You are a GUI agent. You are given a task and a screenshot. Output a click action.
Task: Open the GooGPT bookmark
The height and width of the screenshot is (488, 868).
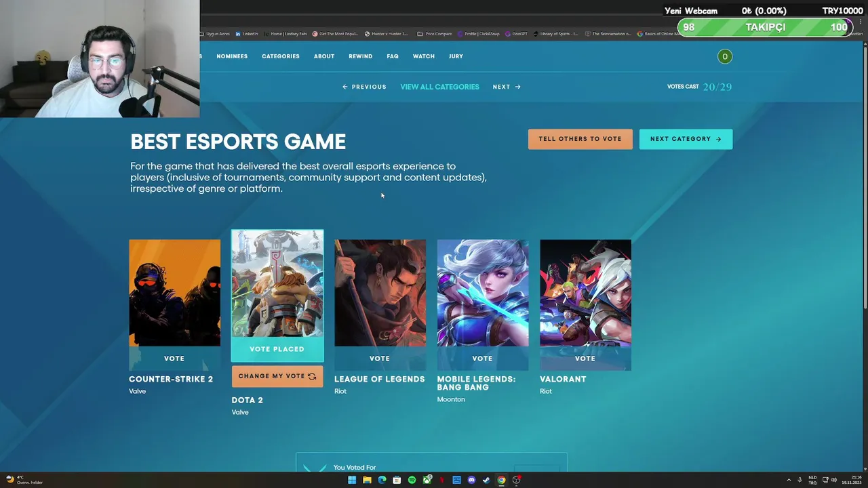coord(516,34)
